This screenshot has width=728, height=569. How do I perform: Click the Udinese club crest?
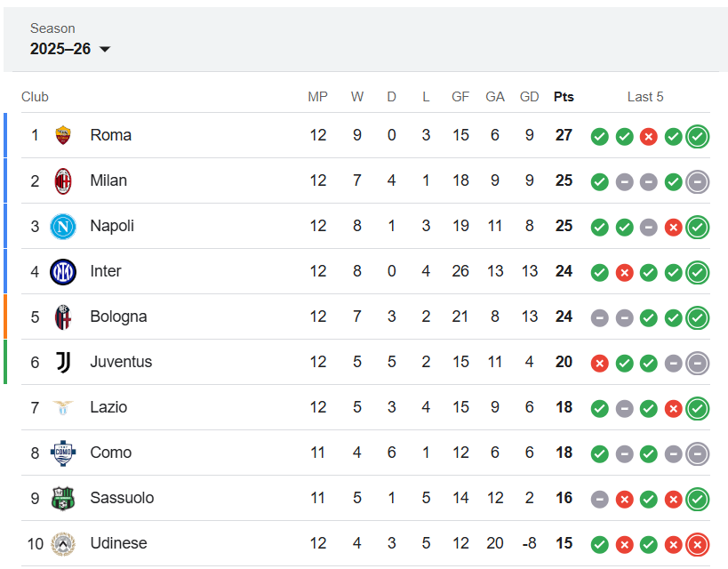(63, 543)
